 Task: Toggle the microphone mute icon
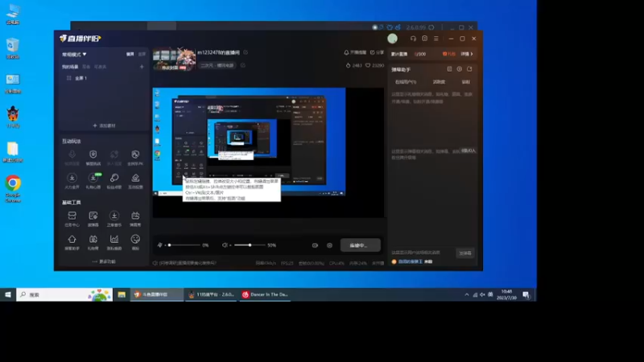159,245
